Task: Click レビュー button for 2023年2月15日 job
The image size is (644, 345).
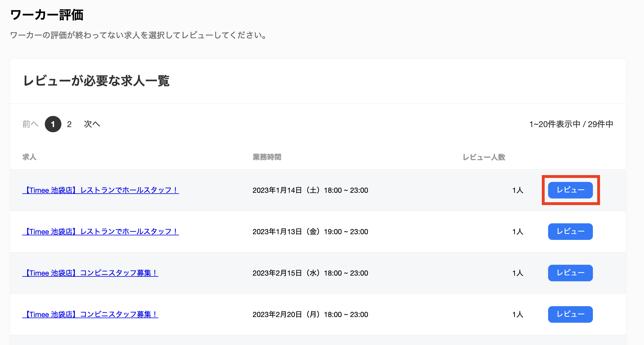Action: [570, 273]
